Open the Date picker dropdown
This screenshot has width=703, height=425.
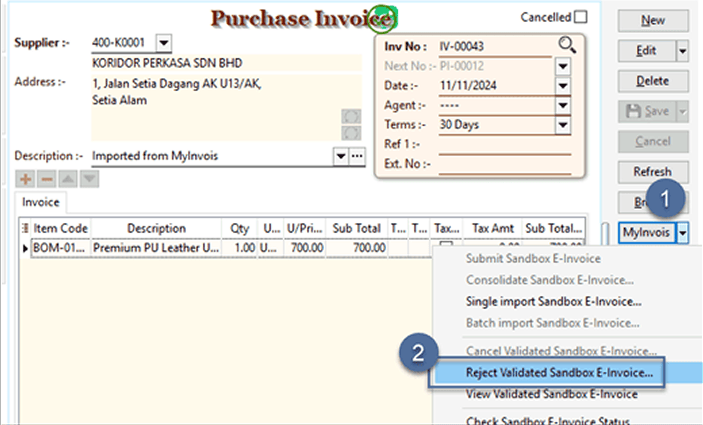(x=563, y=86)
